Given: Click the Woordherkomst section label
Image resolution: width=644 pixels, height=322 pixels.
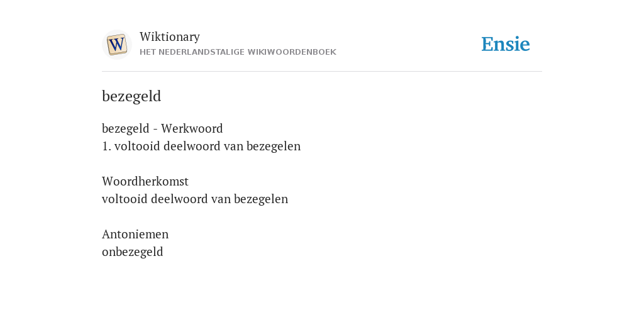Looking at the screenshot, I should (x=145, y=181).
